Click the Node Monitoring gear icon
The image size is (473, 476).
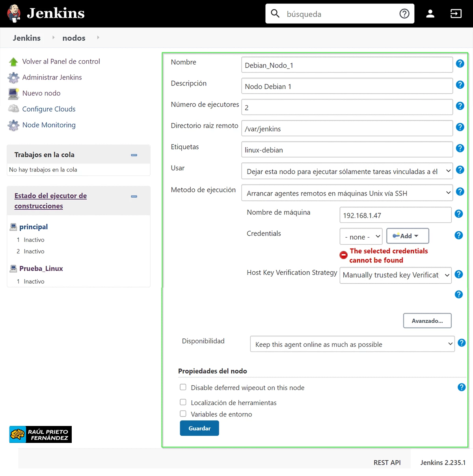(x=13, y=125)
